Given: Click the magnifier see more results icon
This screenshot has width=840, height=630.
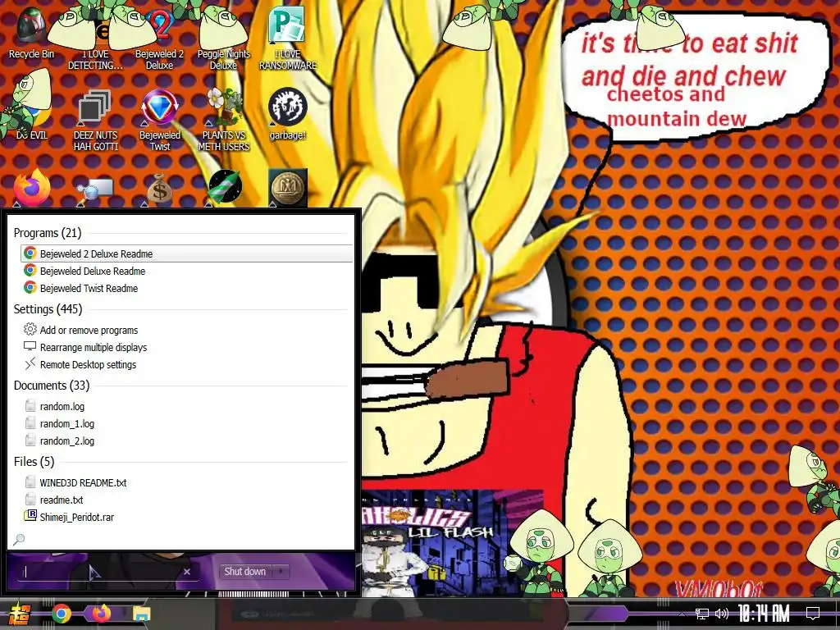Looking at the screenshot, I should pyautogui.click(x=19, y=540).
